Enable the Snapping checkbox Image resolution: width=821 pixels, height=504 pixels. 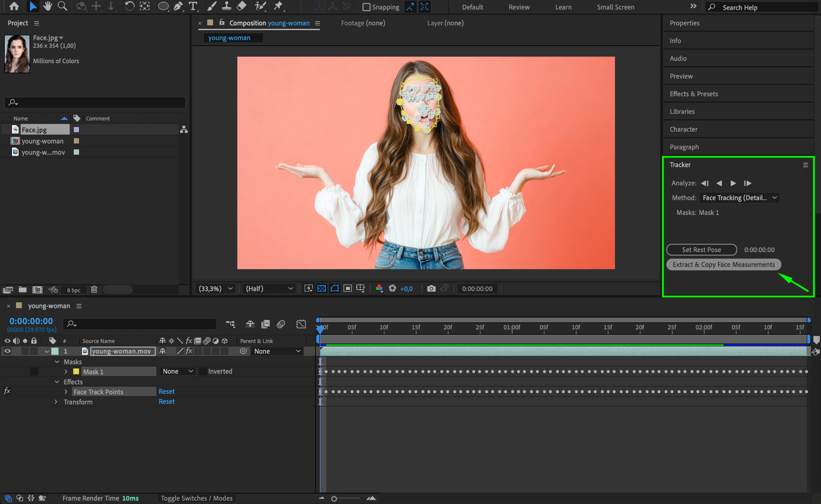[366, 7]
